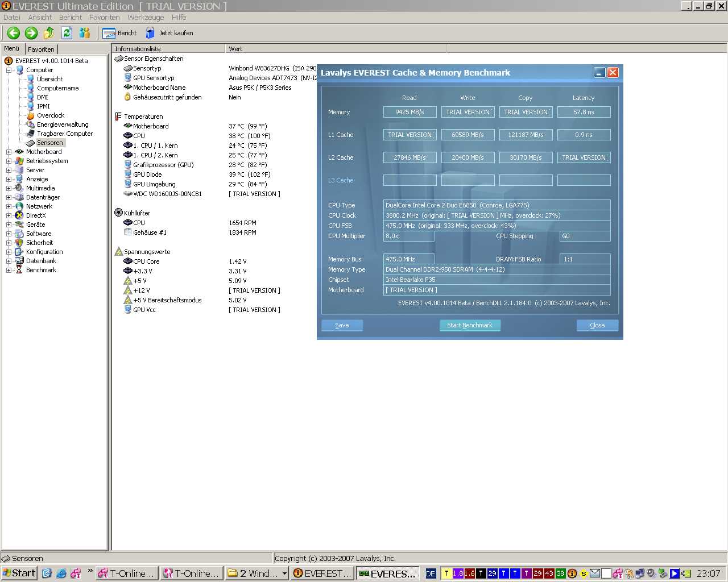Open the Datei menu

[11, 17]
